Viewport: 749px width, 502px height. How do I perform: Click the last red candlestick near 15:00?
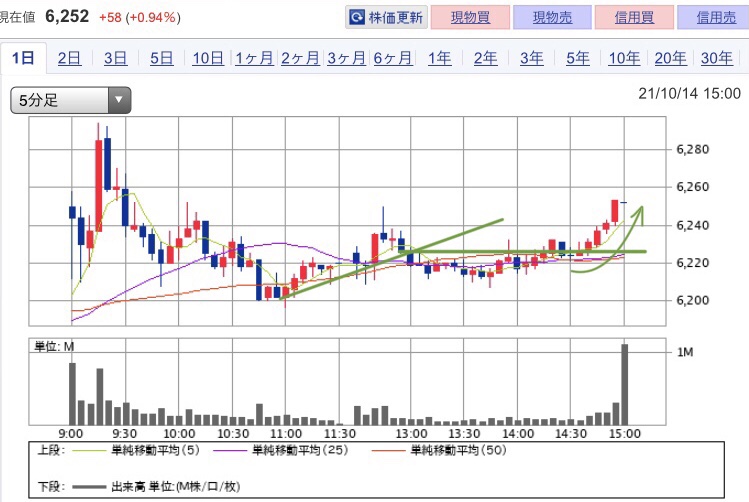615,211
